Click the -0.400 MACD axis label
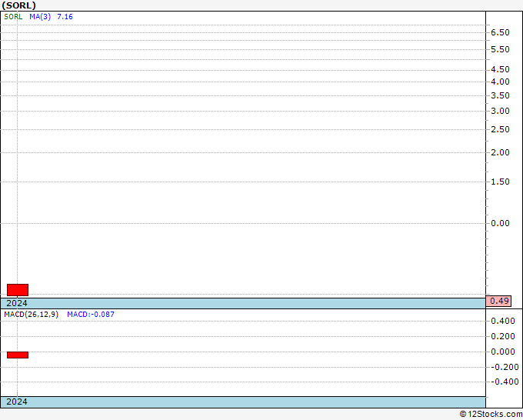The width and height of the screenshot is (523, 420). click(505, 382)
